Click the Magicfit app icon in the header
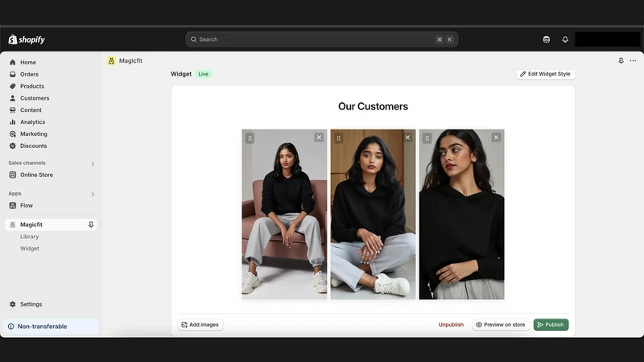The height and width of the screenshot is (362, 644). (111, 61)
